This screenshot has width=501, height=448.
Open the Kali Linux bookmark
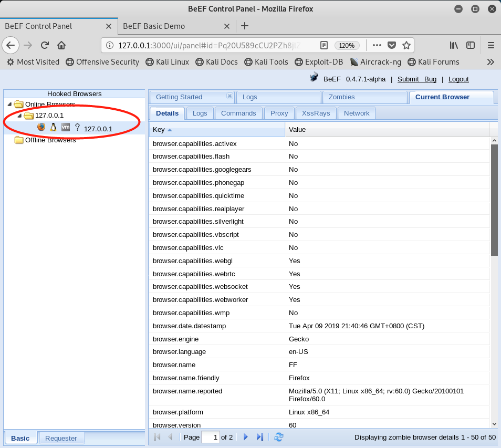coord(168,62)
